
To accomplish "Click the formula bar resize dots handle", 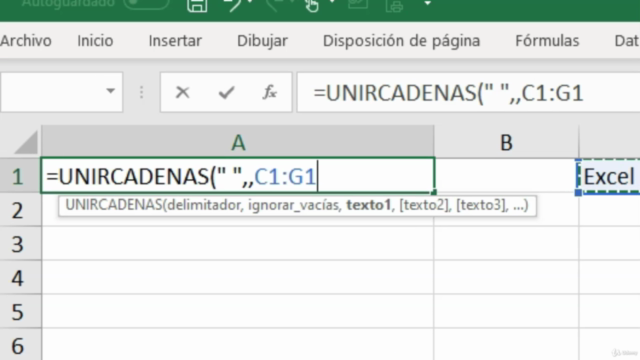I will tap(141, 92).
